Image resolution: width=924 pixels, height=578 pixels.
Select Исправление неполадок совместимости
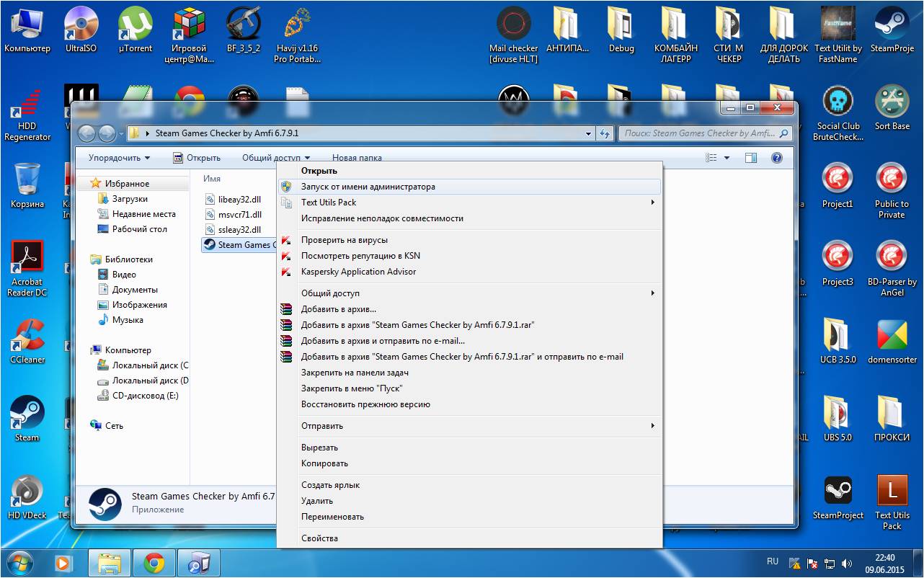[x=469, y=218]
